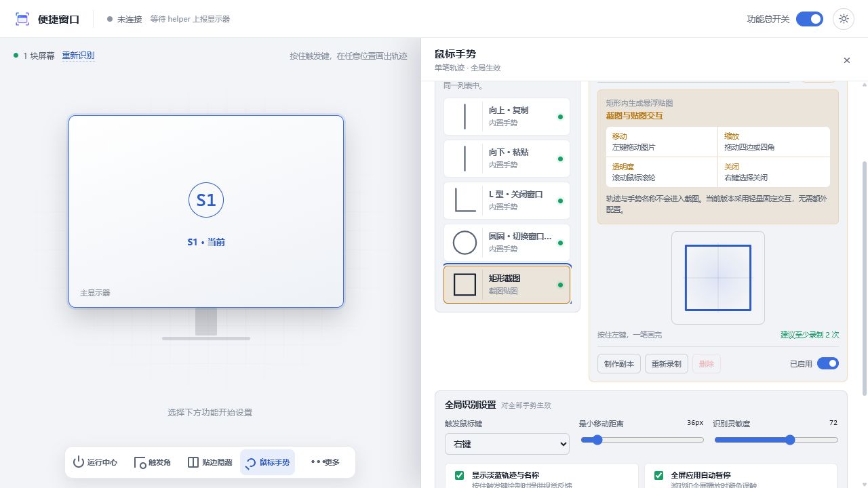Image resolution: width=868 pixels, height=488 pixels.
Task: Disable the 已启用 switch
Action: pos(828,363)
